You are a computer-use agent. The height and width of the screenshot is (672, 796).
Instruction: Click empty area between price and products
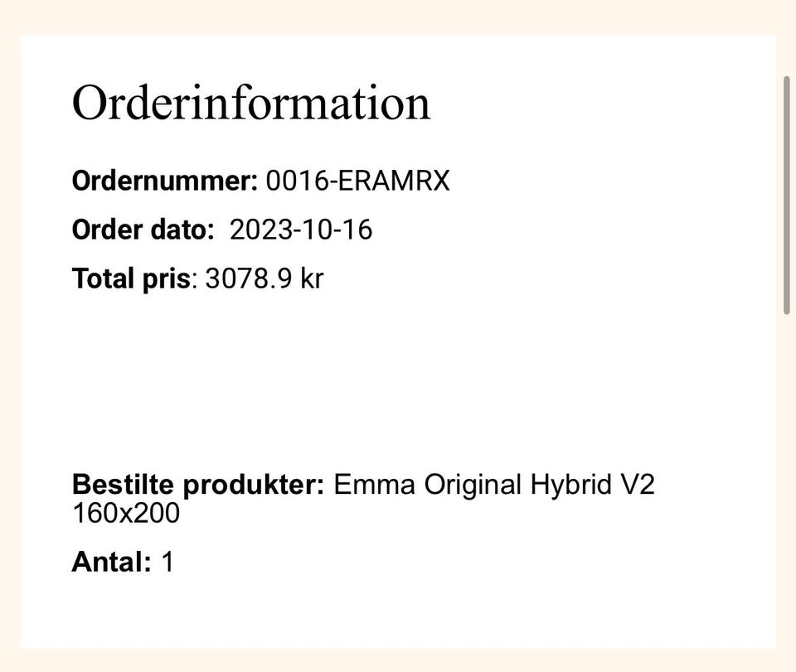356,380
